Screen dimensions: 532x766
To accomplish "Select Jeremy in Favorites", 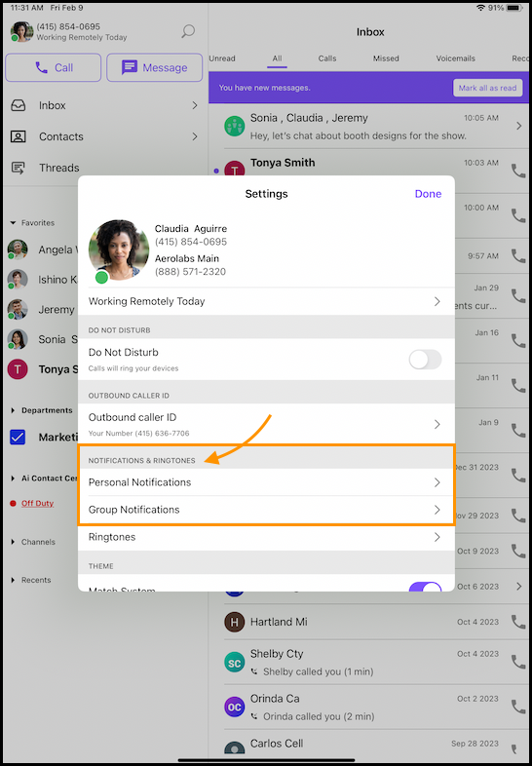I will pos(42,310).
